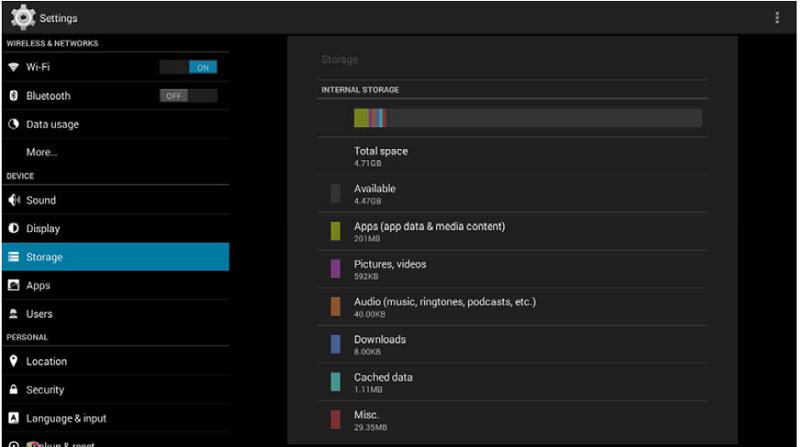Select the Cached data entry
Screen dimensions: 800x447
coord(383,382)
